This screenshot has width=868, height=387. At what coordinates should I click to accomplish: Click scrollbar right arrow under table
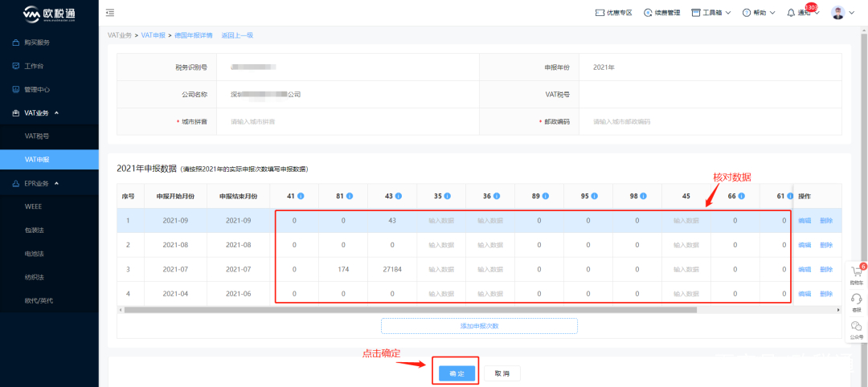pyautogui.click(x=838, y=310)
